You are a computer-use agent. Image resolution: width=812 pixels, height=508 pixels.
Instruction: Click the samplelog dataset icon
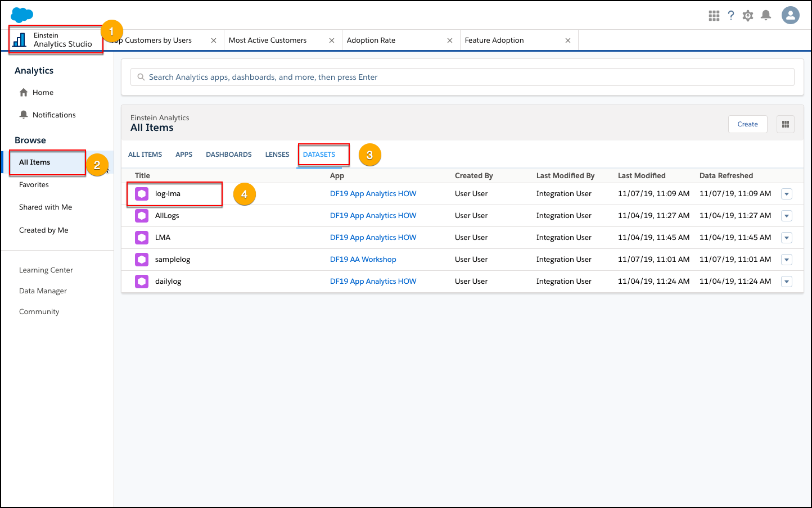tap(142, 260)
